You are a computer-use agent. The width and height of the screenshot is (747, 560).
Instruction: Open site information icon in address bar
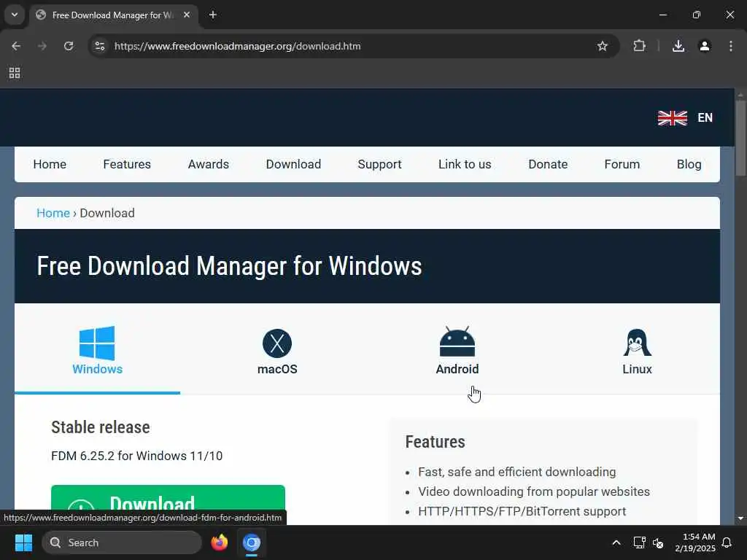tap(100, 46)
